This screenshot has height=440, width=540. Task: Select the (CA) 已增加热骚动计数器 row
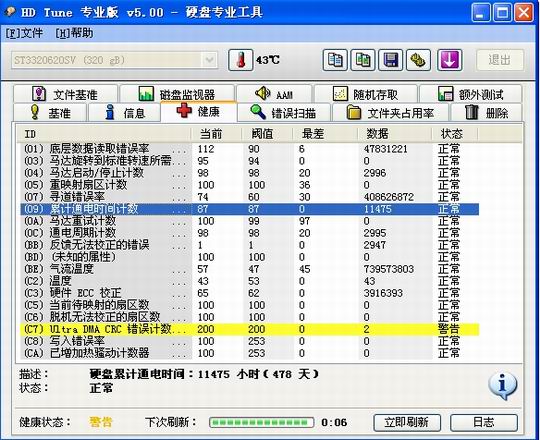coord(250,353)
